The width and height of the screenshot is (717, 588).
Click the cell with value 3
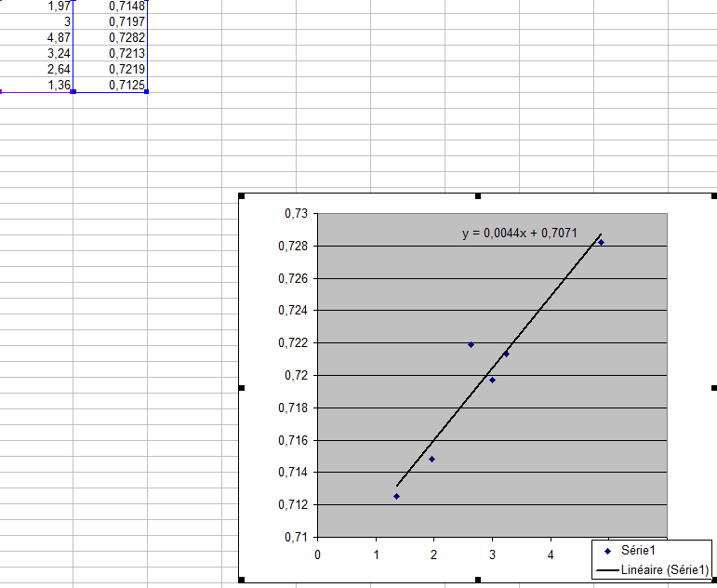point(36,21)
